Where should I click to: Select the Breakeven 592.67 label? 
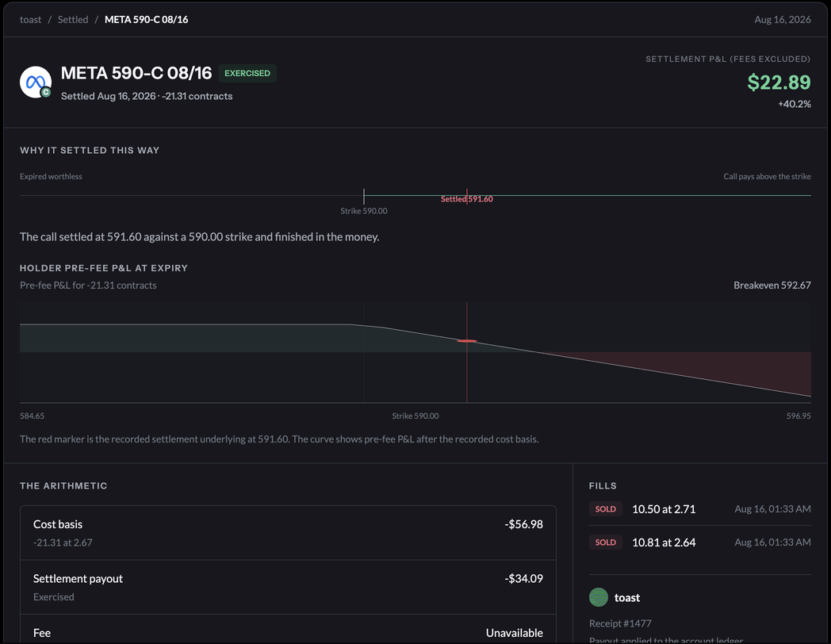coord(772,286)
